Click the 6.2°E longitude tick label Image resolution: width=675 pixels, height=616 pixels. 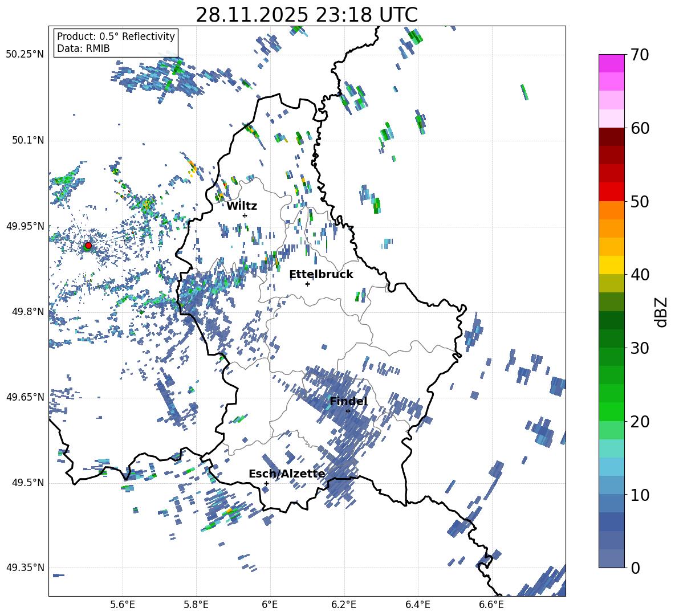click(x=344, y=605)
